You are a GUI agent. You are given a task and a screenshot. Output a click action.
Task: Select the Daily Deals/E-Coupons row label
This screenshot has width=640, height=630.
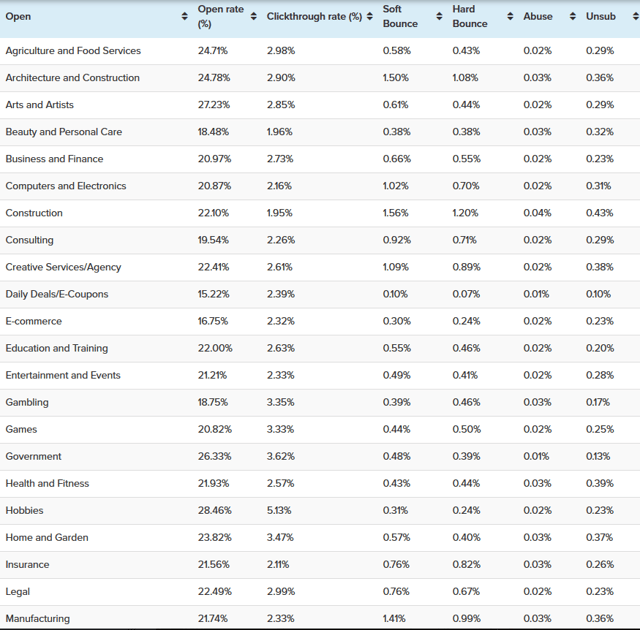click(57, 294)
